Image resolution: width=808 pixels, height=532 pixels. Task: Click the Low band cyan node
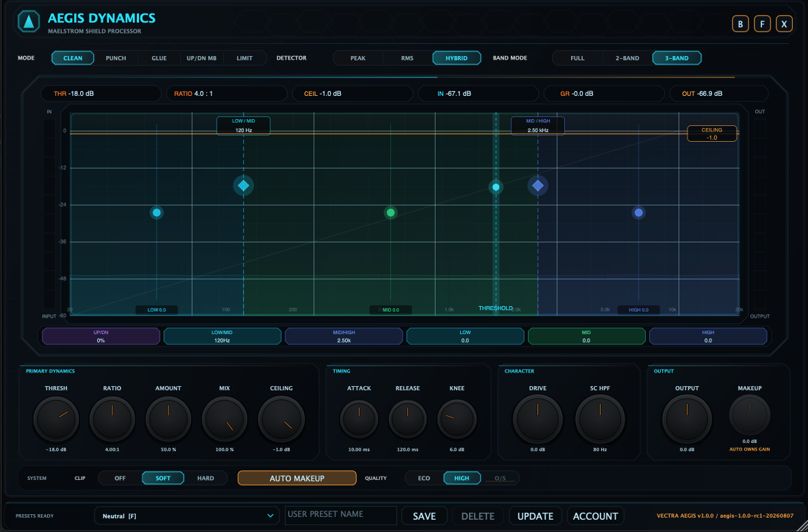click(157, 212)
